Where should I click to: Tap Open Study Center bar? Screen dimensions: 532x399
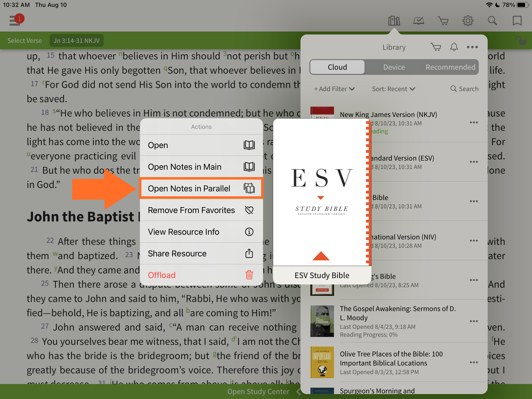tap(258, 392)
